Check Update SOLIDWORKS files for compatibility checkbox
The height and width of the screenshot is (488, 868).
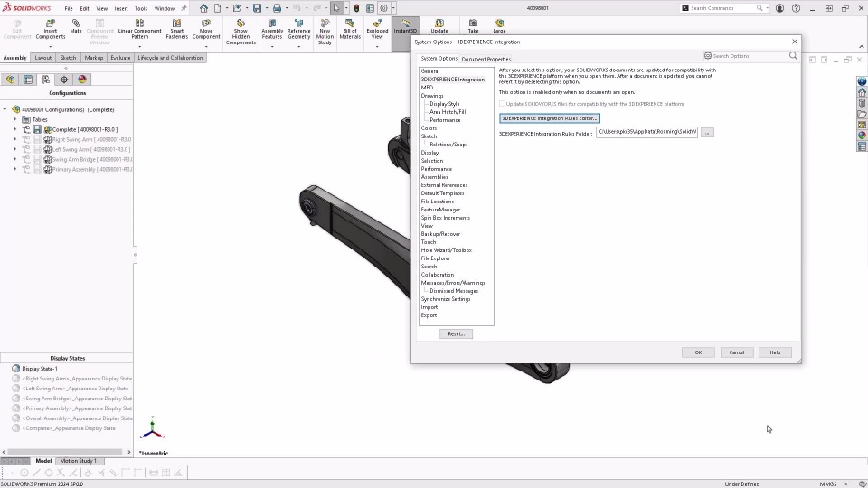(x=502, y=104)
